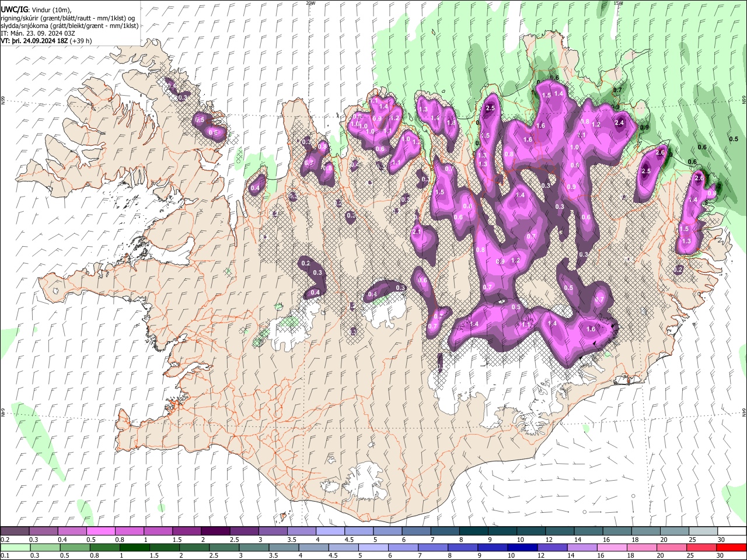Click the '66N' latitude label on right edge
The image size is (747, 560).
744,101
